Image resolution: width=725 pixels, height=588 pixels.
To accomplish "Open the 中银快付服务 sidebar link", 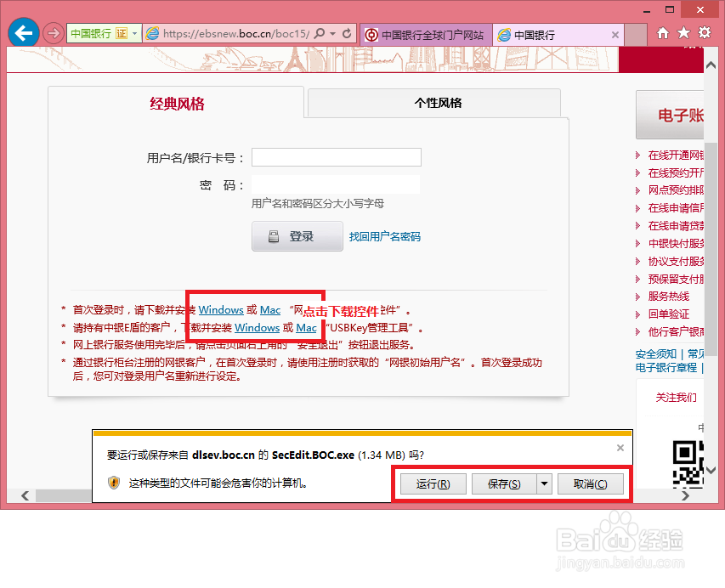I will [676, 244].
